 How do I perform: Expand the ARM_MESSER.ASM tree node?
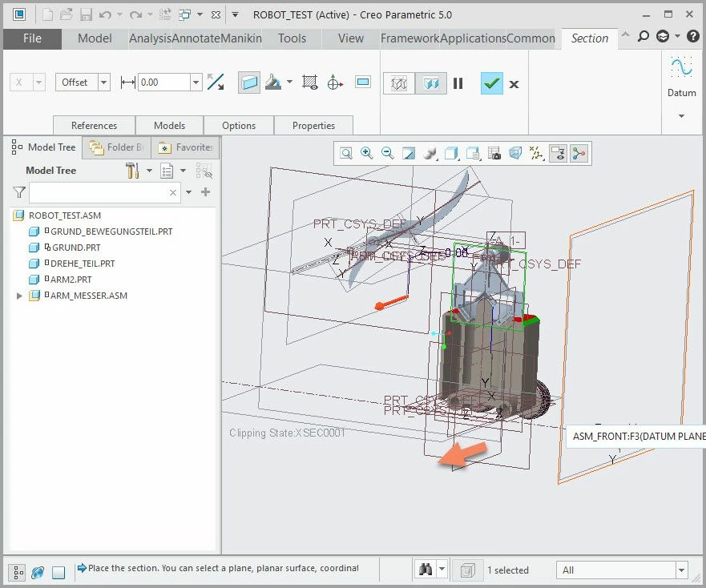[19, 296]
